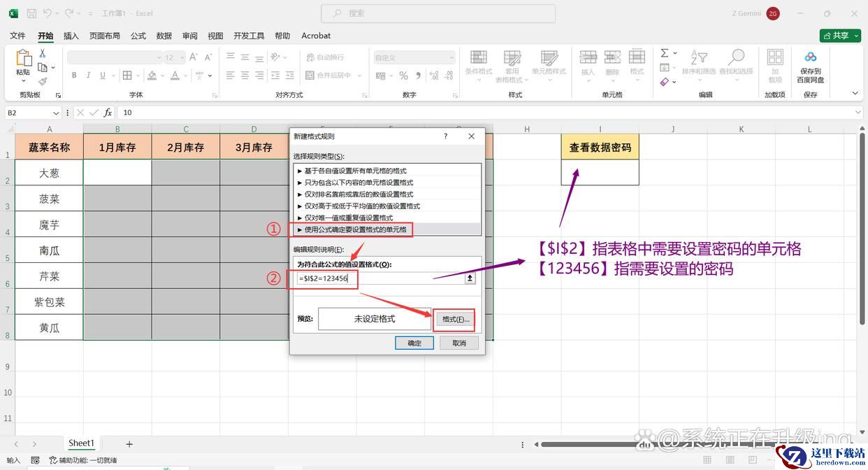Toggle Italic formatting in ribbon
The image size is (868, 470).
point(88,76)
